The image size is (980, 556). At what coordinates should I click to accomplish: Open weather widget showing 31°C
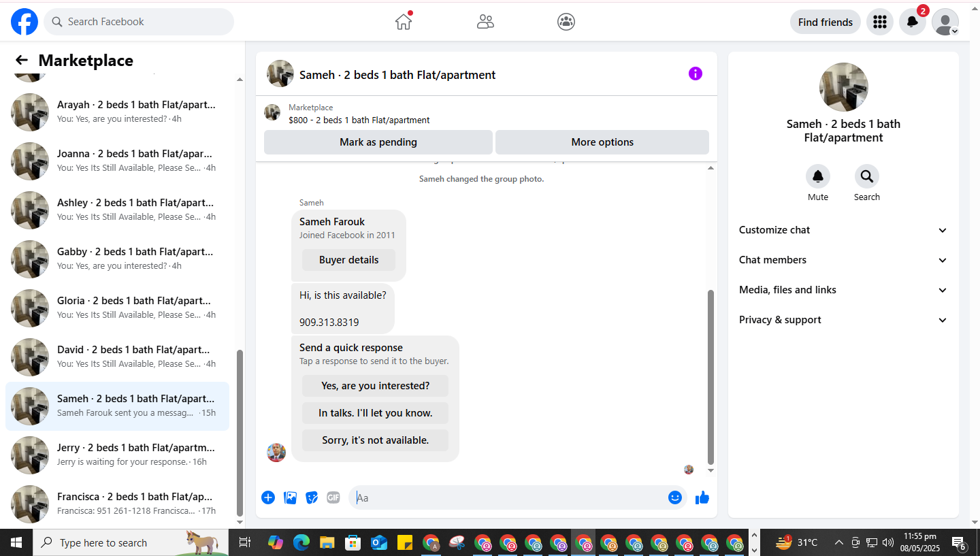pyautogui.click(x=796, y=542)
